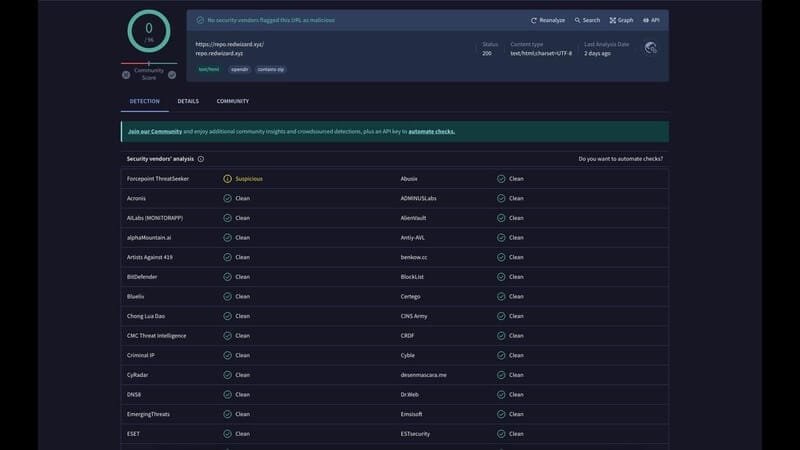This screenshot has height=450, width=800.
Task: Select the Detection tab
Action: 144,101
